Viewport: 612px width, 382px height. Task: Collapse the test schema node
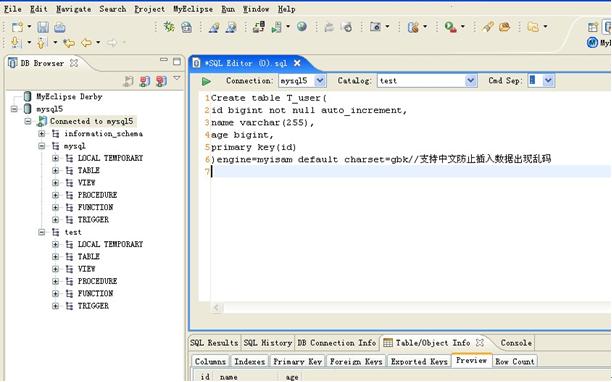42,232
